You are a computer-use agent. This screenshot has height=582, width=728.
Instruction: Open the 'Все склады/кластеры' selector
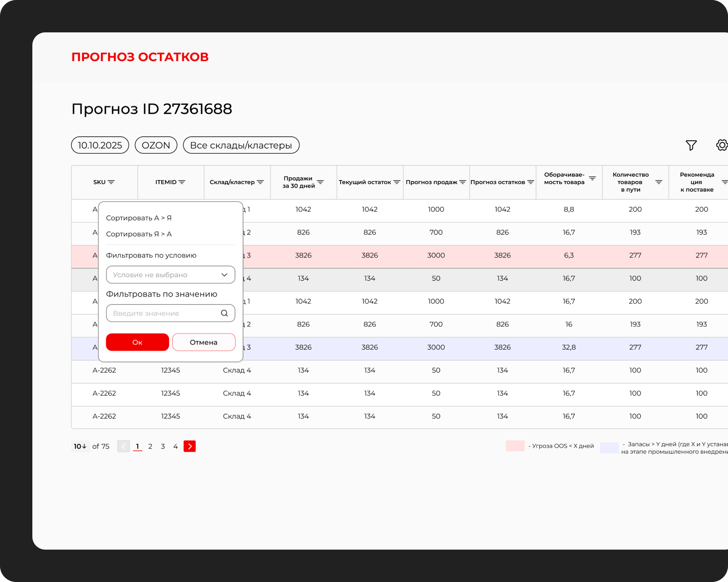241,145
